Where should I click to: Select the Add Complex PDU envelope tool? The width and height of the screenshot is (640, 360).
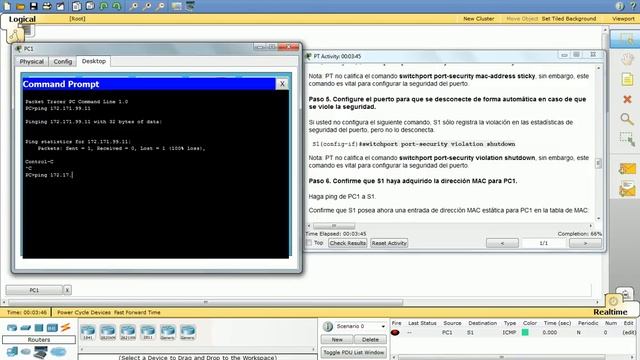coord(627,190)
